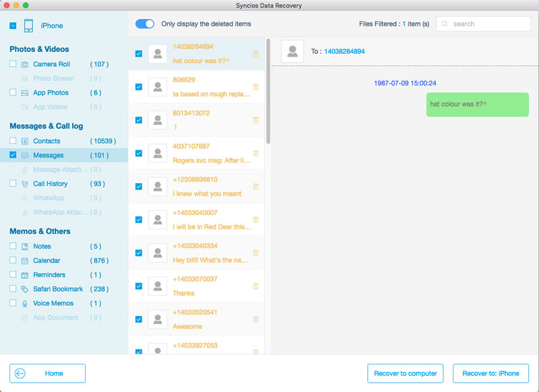
Task: Select 'Rogers svc msg: After li...' message text
Action: [x=212, y=160]
